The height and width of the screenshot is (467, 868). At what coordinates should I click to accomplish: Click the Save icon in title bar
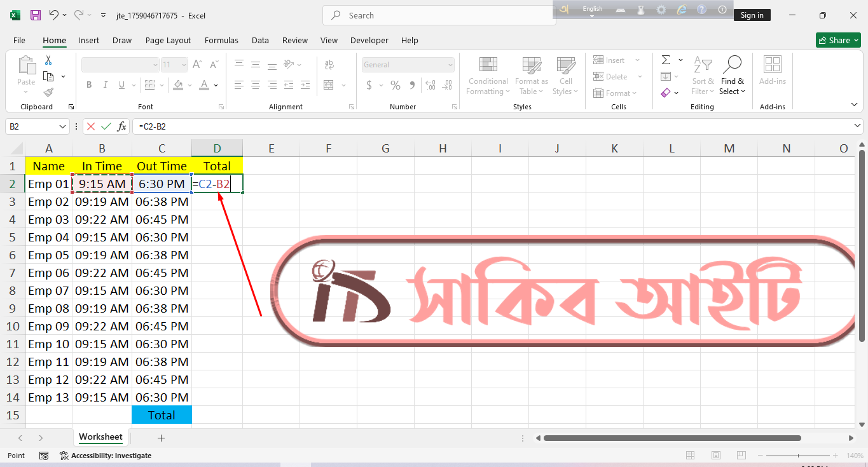36,15
